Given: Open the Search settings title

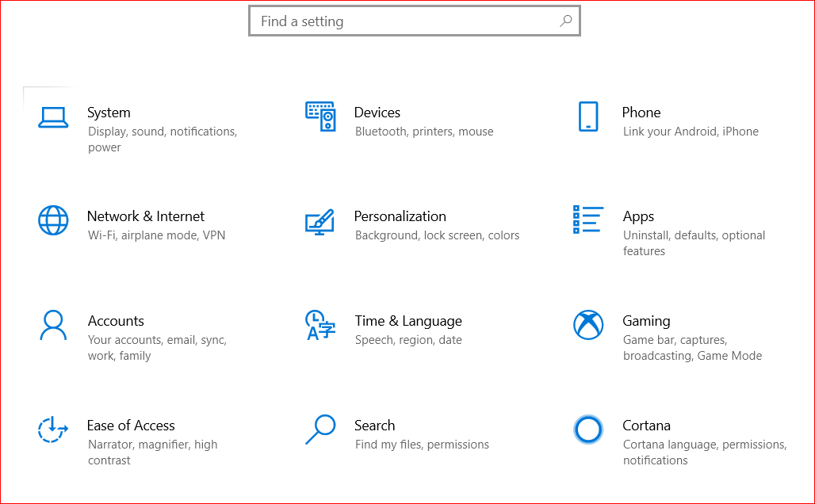Looking at the screenshot, I should (375, 426).
